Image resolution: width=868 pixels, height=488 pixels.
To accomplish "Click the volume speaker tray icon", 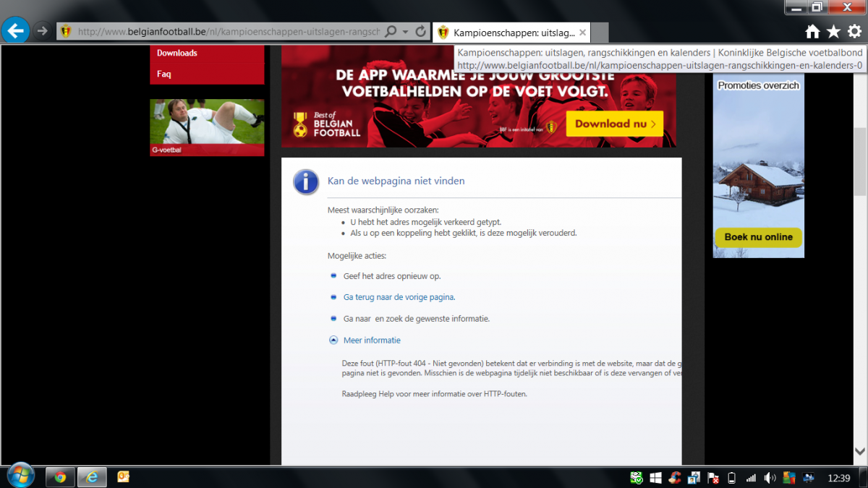I will (770, 478).
